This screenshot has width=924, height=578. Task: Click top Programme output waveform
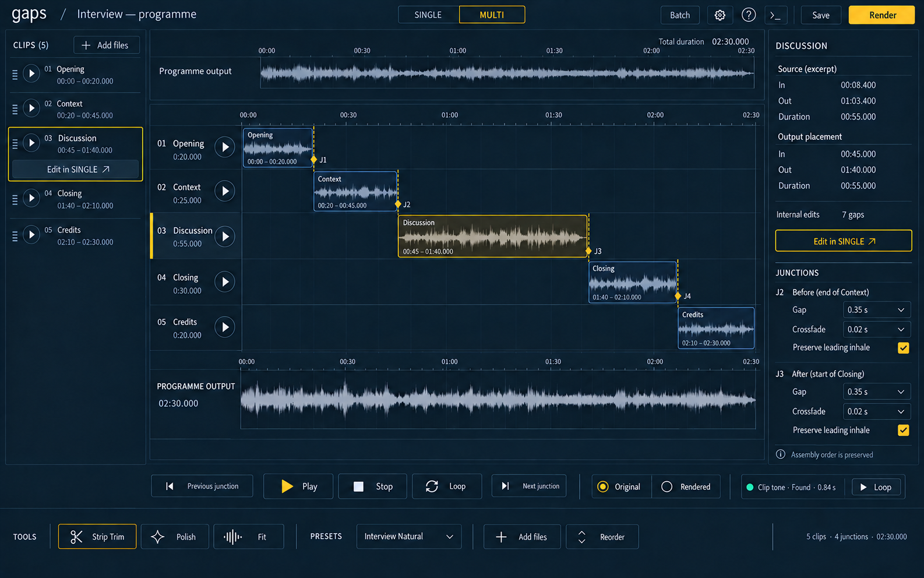(507, 73)
